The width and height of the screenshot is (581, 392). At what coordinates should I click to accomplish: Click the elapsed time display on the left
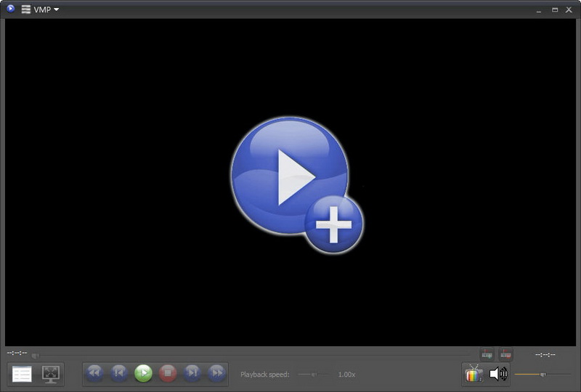17,353
